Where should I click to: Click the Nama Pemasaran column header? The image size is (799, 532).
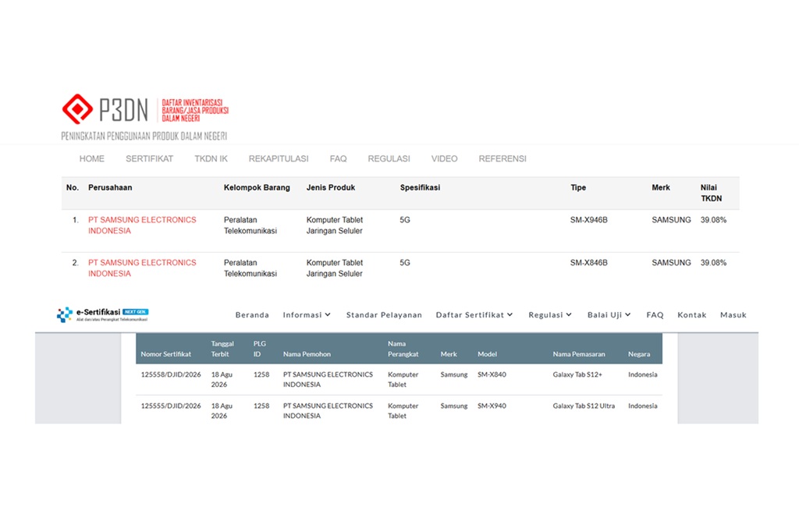[579, 354]
